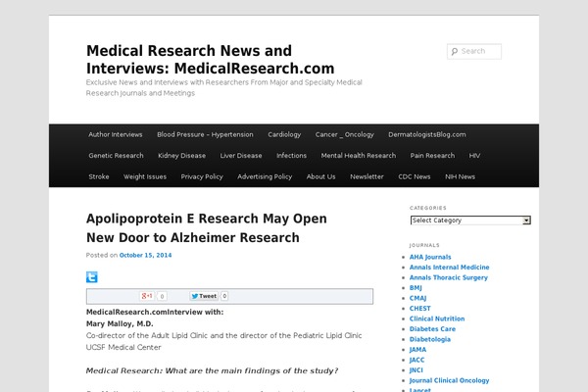Open Diabetes Care link
Image resolution: width=588 pixels, height=392 pixels.
click(432, 329)
